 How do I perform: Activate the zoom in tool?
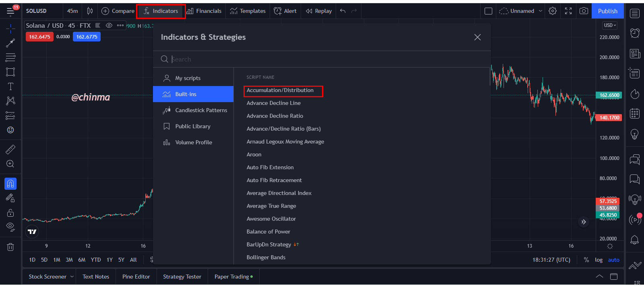click(10, 164)
